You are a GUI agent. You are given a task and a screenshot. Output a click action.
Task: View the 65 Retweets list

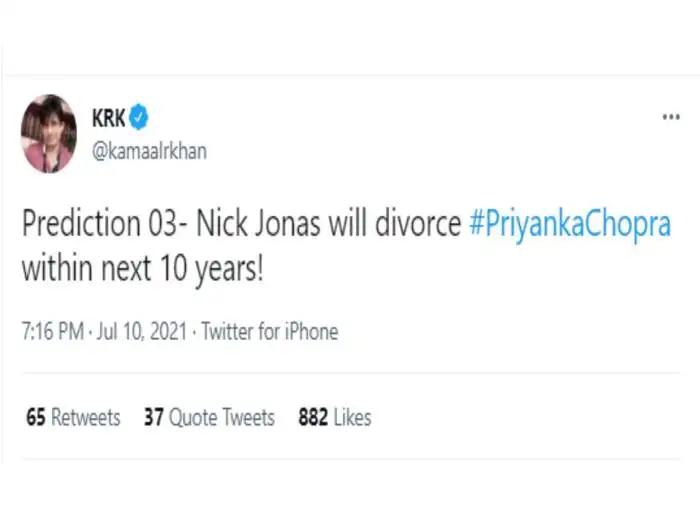click(73, 417)
